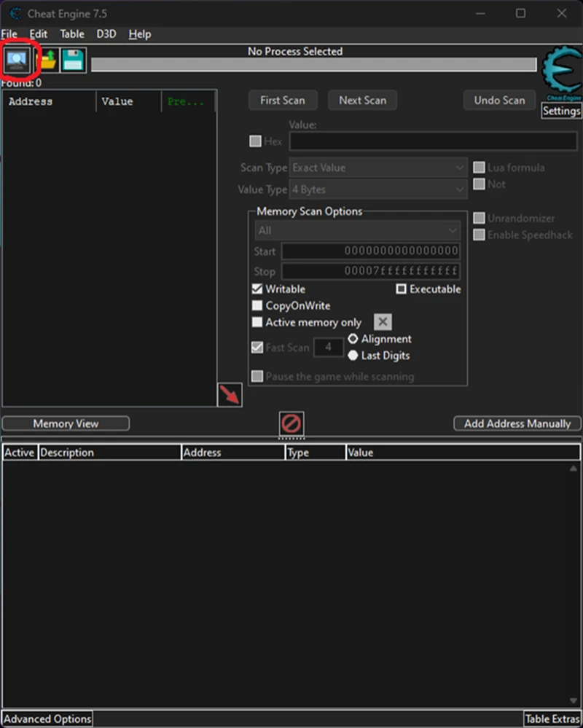
Task: Click the Found: 0 label
Action: coord(21,83)
